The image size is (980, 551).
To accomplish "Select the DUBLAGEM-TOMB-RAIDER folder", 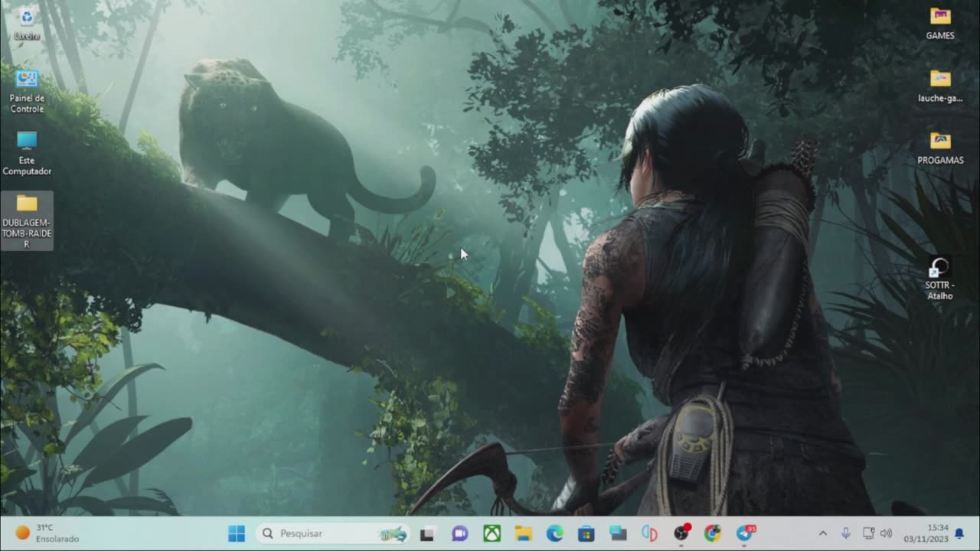I will point(27,220).
